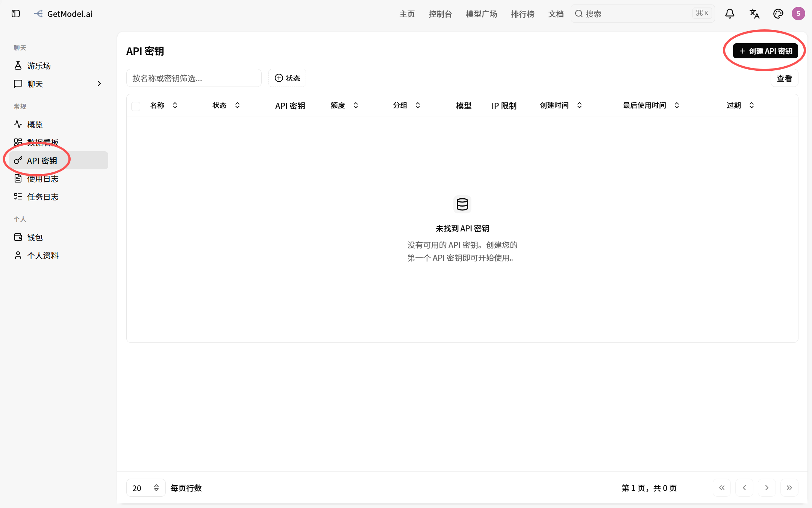
Task: Click the empty-state database icon
Action: click(x=462, y=204)
